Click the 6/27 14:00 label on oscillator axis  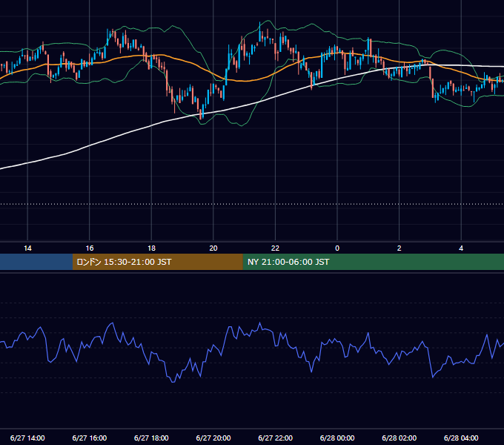click(27, 438)
